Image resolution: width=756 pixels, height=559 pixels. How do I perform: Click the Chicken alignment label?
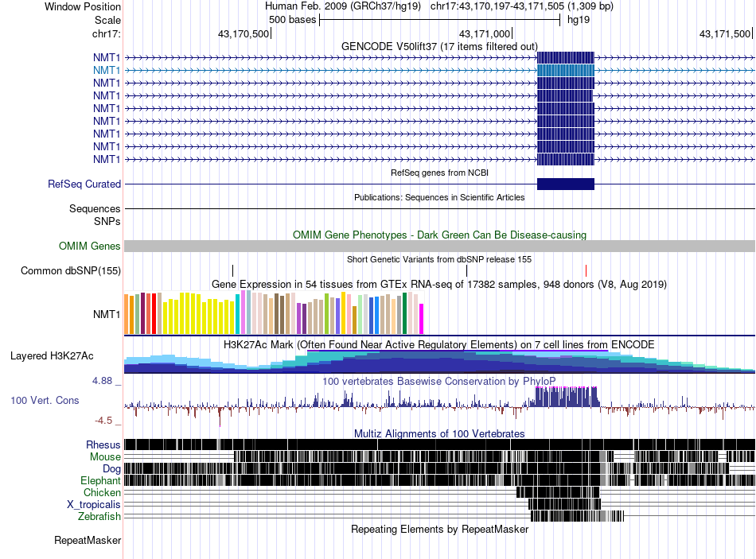click(102, 492)
